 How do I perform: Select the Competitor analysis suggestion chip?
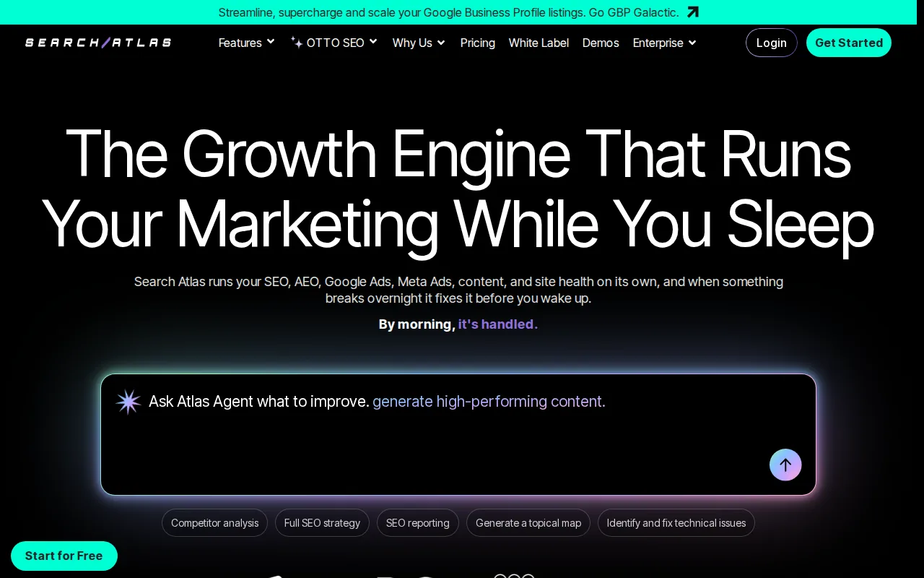[x=214, y=523]
